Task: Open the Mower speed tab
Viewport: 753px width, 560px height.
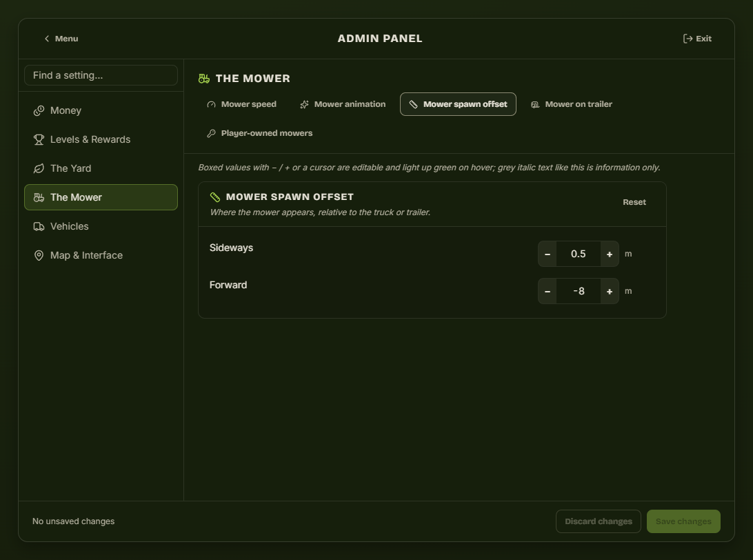Action: [241, 104]
